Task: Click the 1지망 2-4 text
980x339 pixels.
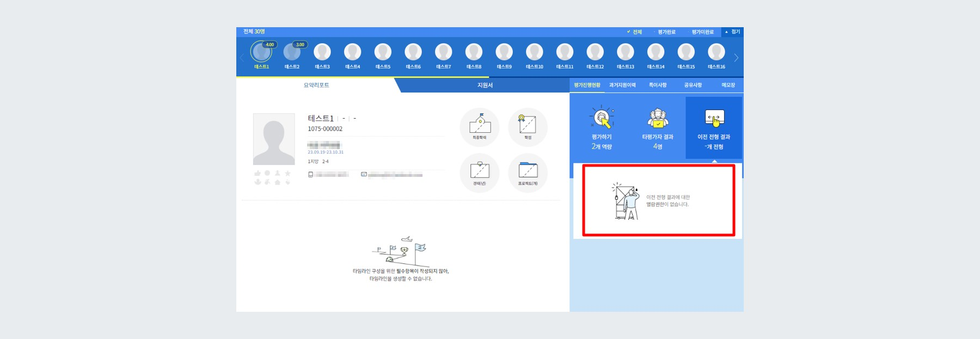Action: (x=318, y=162)
